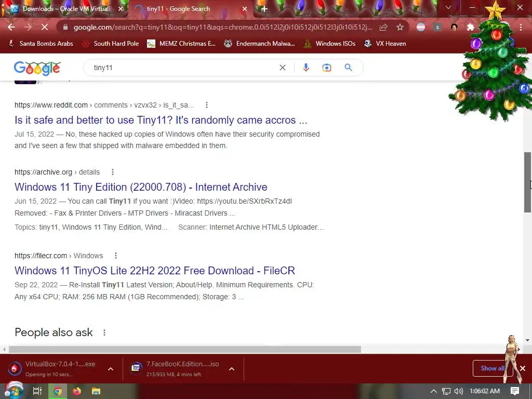Click the gray S extension icon

pos(437,27)
